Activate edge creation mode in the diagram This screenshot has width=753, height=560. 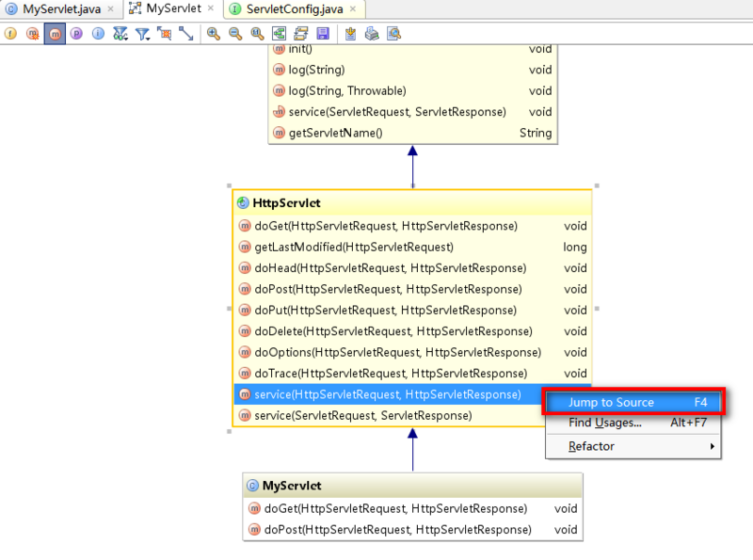coord(184,34)
